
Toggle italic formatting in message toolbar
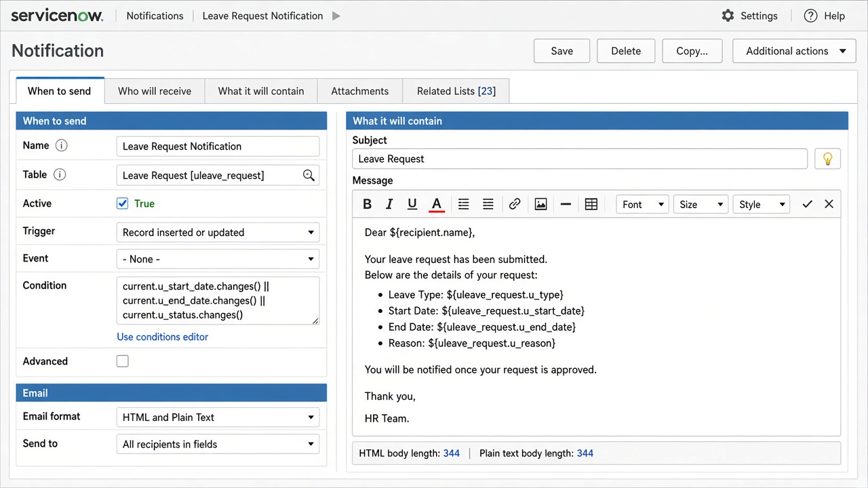[389, 204]
